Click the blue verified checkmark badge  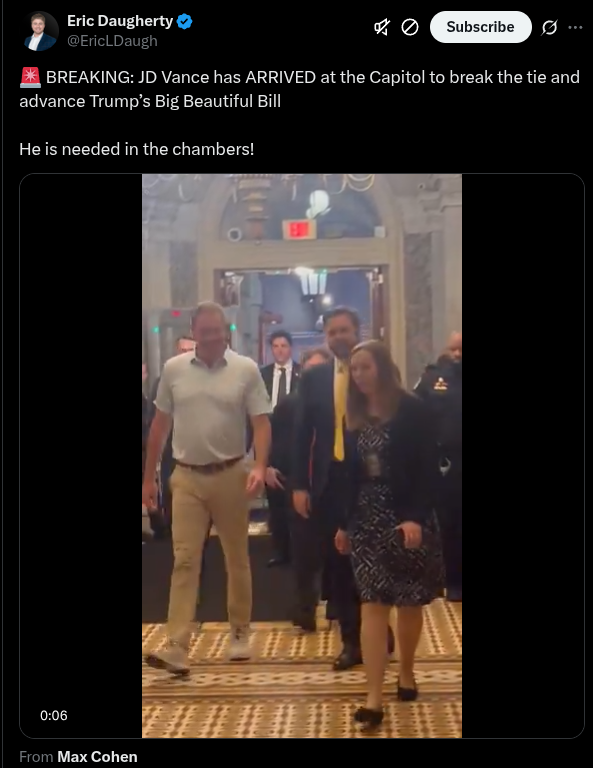tap(185, 21)
